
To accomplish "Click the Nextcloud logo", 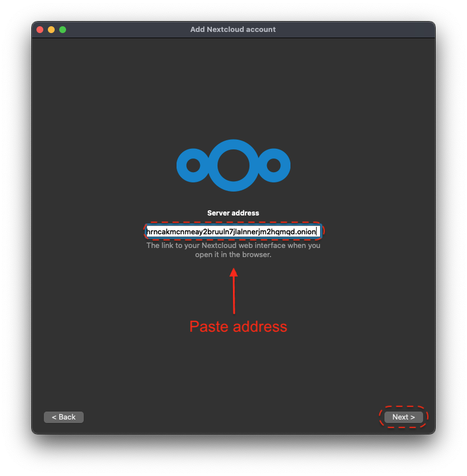I will (233, 165).
